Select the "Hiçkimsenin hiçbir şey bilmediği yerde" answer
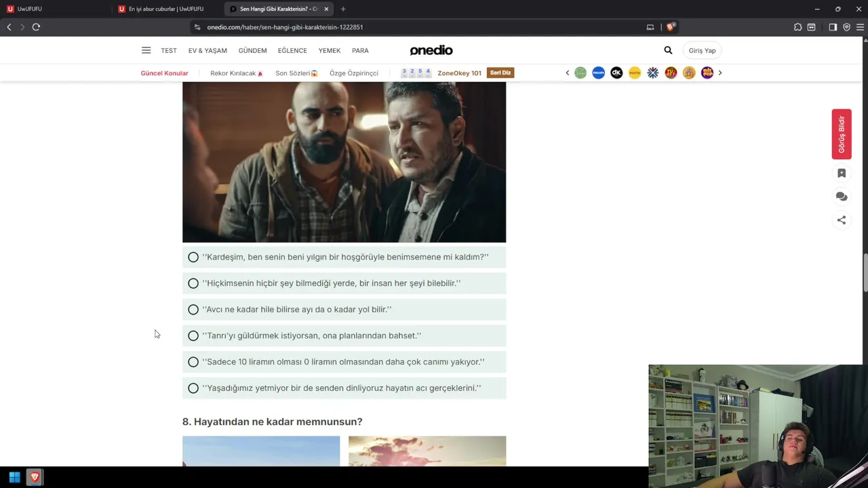This screenshot has height=488, width=868. 344,283
